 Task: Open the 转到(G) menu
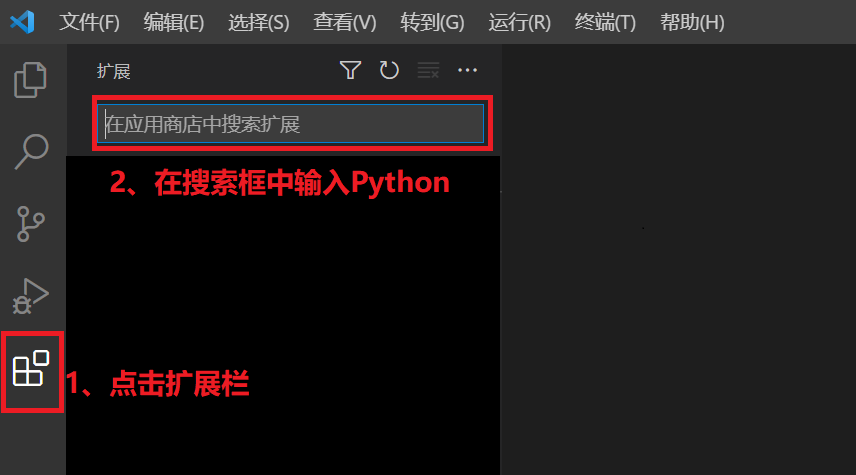(x=432, y=22)
